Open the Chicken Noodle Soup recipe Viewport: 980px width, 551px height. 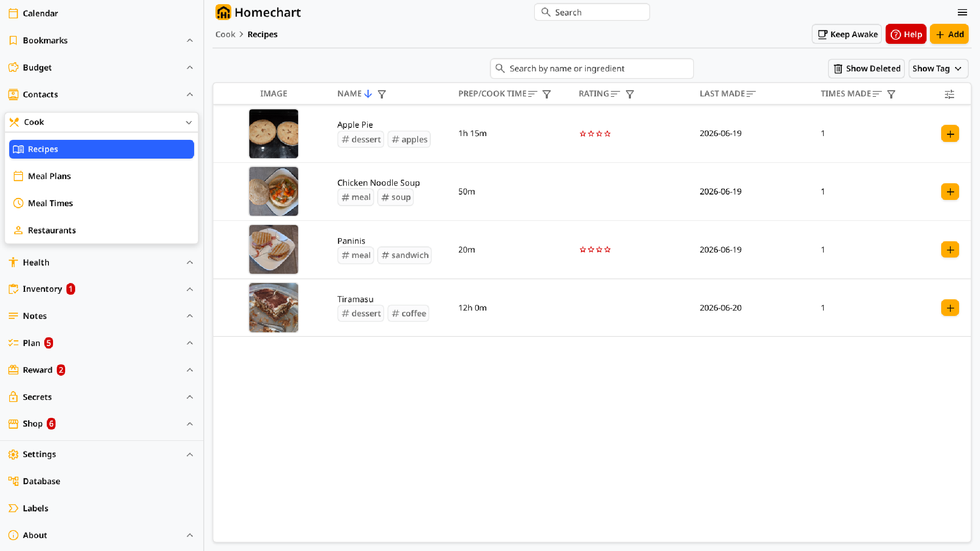pos(378,182)
